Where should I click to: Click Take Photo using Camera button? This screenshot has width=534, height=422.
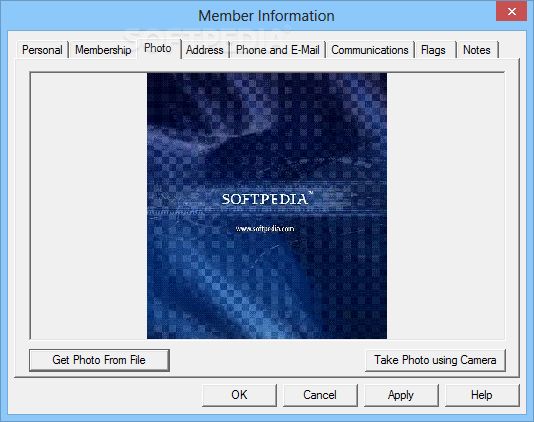[x=435, y=360]
